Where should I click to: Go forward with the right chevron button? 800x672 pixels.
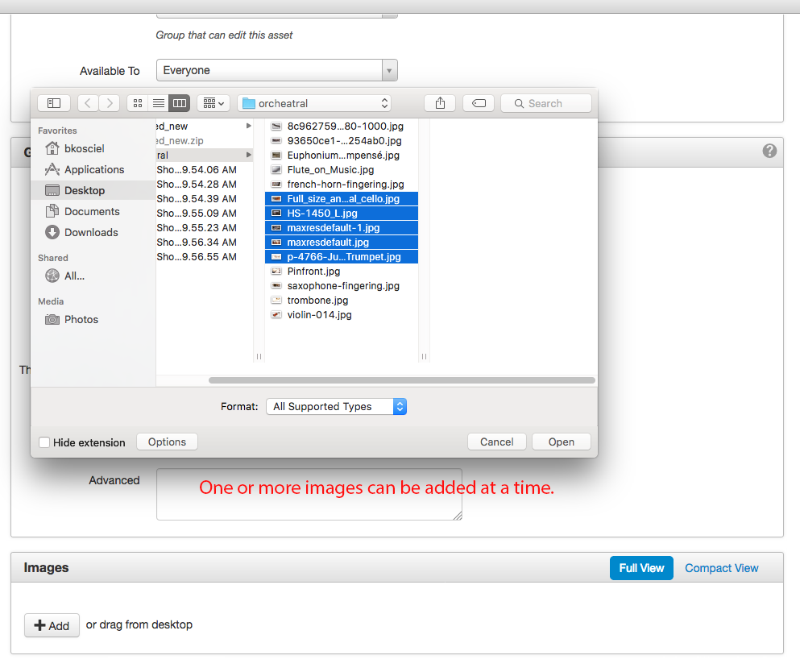[110, 104]
